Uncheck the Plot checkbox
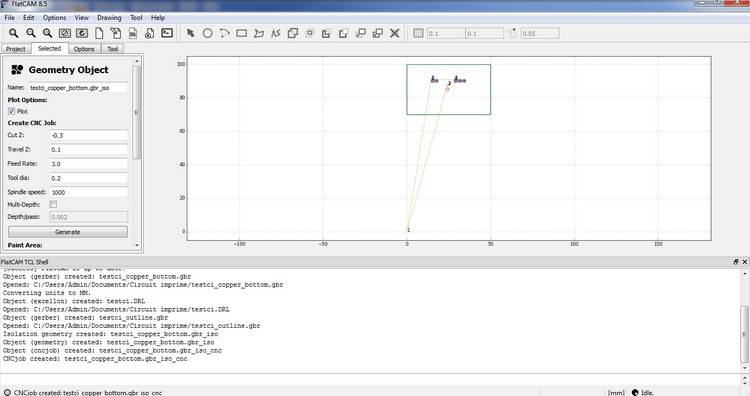Screen dimensions: 750x396 11,111
